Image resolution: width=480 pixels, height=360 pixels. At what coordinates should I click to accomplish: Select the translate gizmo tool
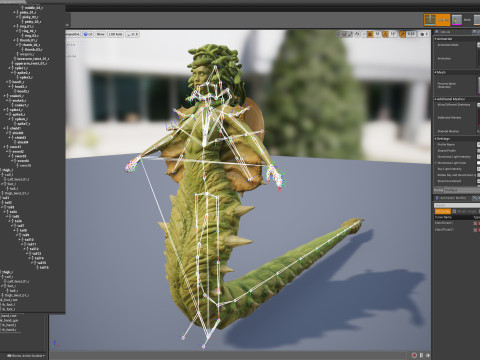(338, 34)
